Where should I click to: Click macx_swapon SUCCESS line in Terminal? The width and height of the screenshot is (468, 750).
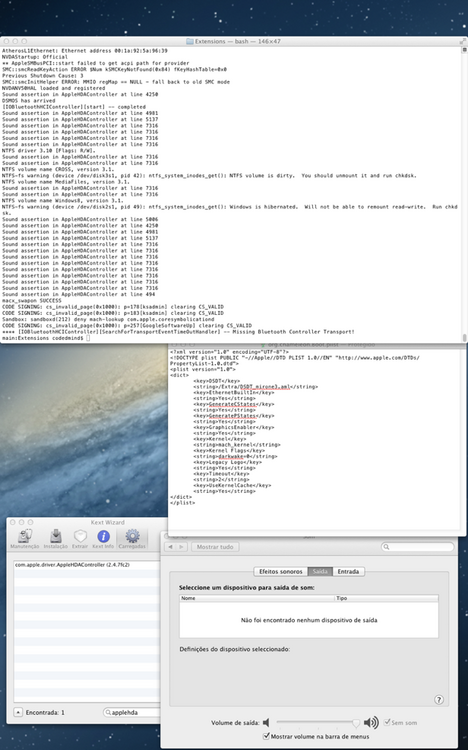tap(32, 301)
